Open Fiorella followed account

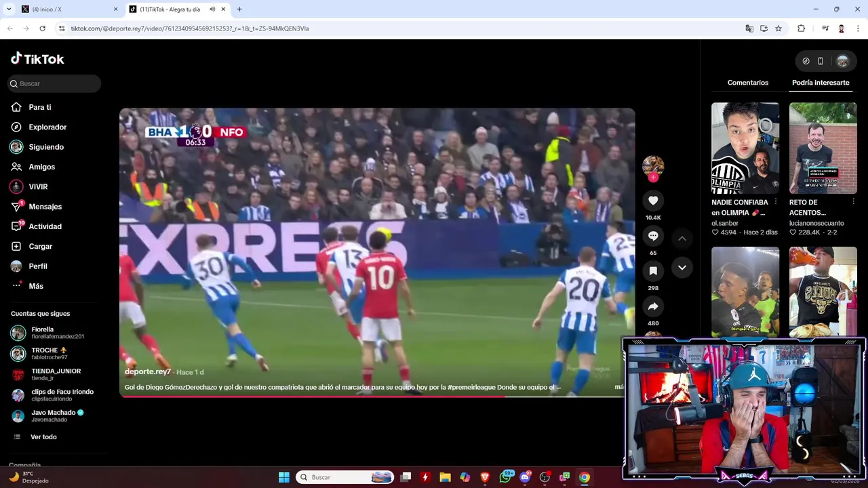coord(47,333)
